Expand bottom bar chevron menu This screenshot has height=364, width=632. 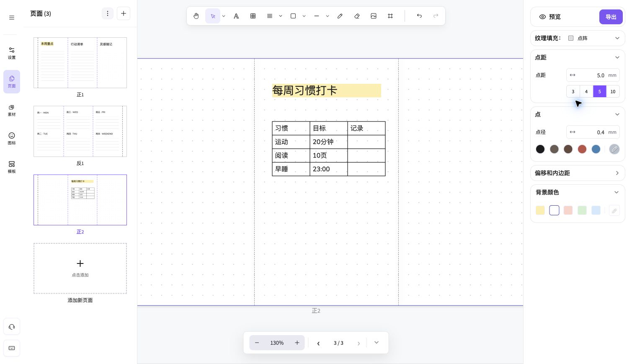point(377,343)
